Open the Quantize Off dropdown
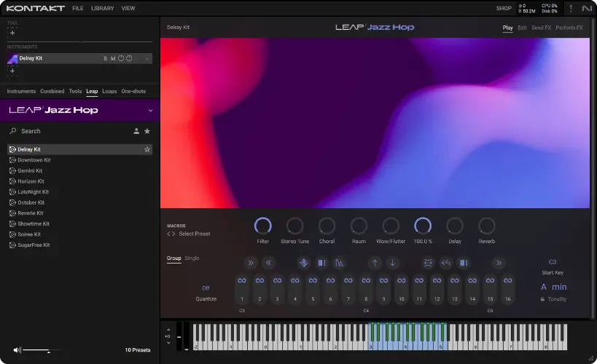The image size is (597, 364). coord(206,288)
